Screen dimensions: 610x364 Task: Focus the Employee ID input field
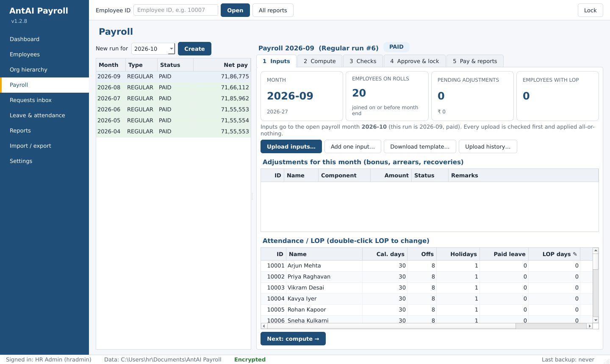pyautogui.click(x=176, y=10)
